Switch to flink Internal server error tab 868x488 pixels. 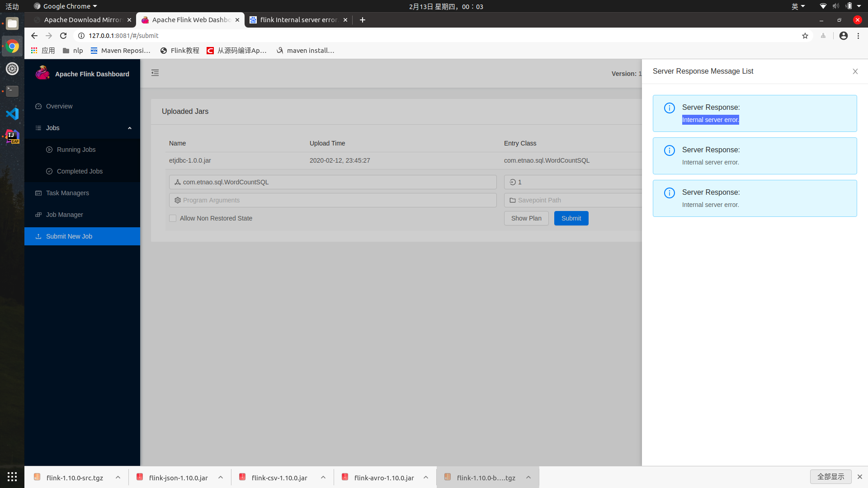click(x=298, y=20)
